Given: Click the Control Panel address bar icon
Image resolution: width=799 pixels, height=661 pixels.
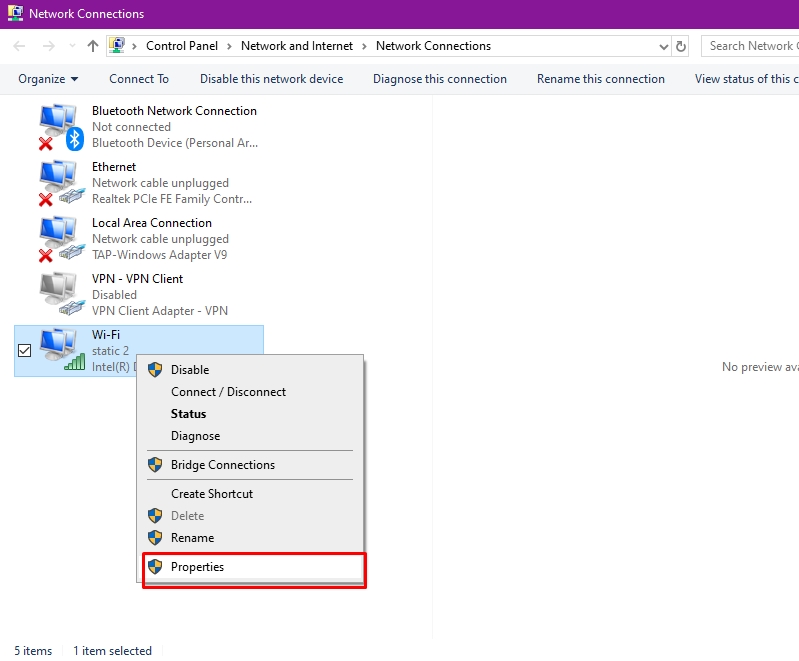Looking at the screenshot, I should tap(117, 46).
